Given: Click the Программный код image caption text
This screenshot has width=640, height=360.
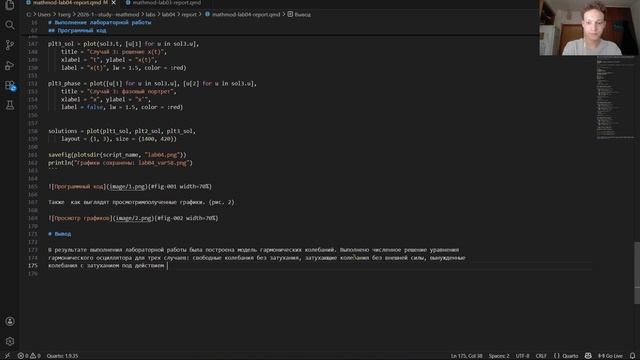Looking at the screenshot, I should coord(79,187).
